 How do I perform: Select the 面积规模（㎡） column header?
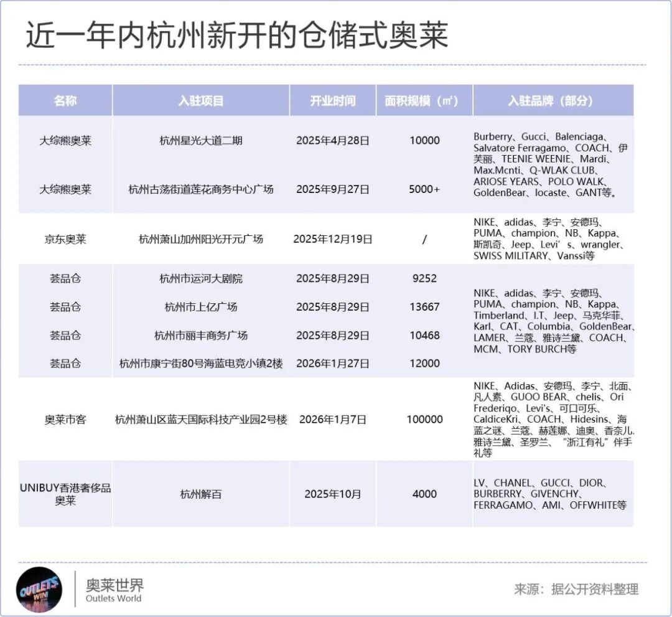tap(424, 101)
